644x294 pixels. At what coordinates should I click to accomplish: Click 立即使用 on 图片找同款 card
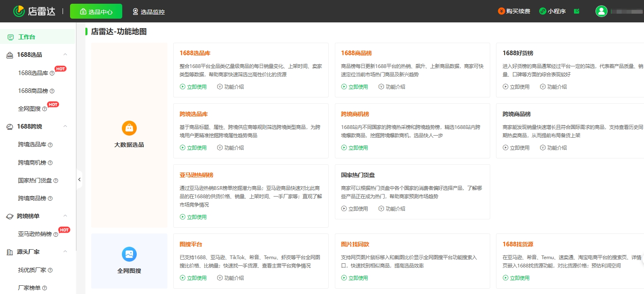pyautogui.click(x=355, y=278)
